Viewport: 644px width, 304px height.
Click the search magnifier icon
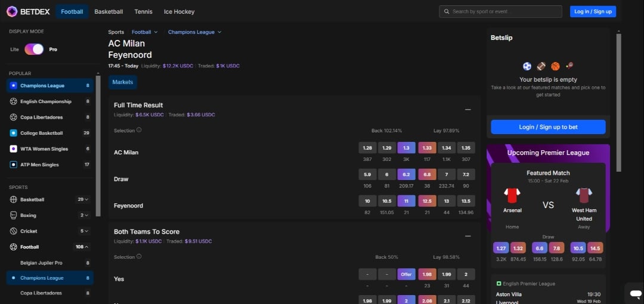(447, 11)
